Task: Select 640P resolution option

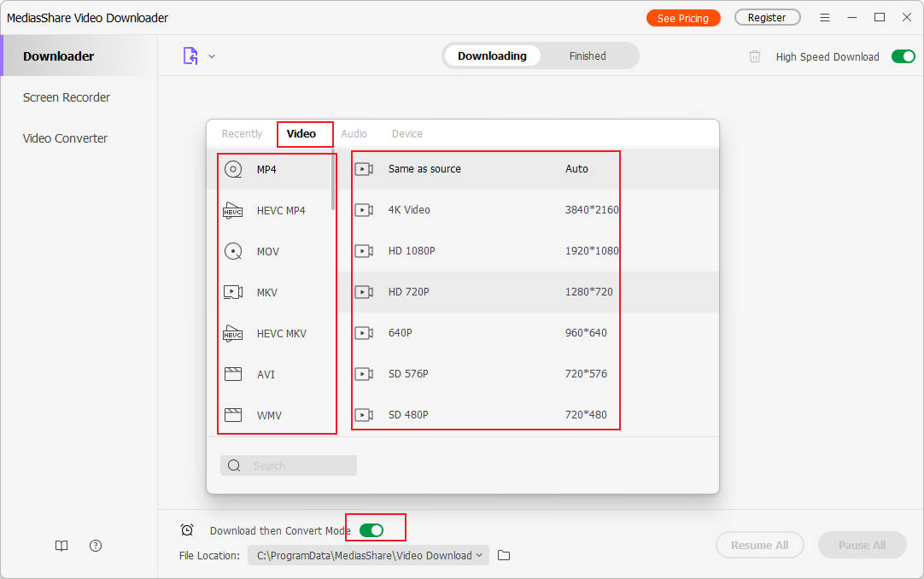Action: [400, 333]
